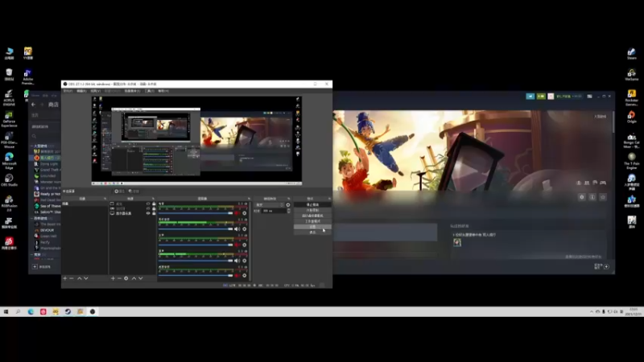
Task: Mute the second mixer channel's speaker
Action: click(x=237, y=229)
